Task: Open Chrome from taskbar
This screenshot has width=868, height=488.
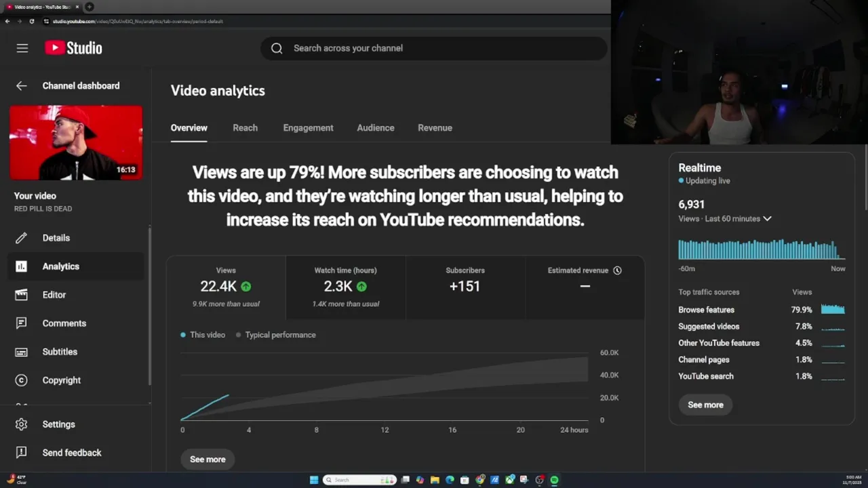Action: click(x=480, y=480)
